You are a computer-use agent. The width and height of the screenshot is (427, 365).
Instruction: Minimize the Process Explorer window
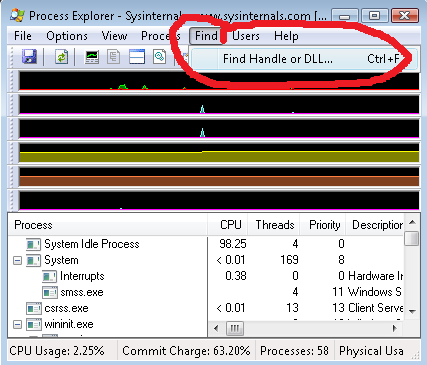pos(345,16)
